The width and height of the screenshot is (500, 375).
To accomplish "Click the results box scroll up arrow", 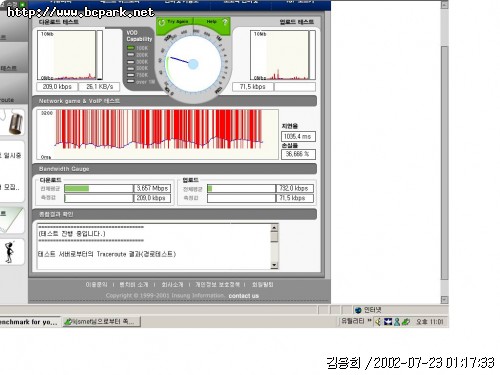I will (274, 228).
